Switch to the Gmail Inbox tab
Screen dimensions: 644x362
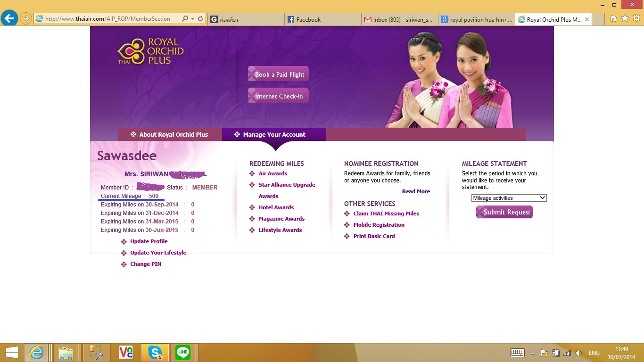400,19
